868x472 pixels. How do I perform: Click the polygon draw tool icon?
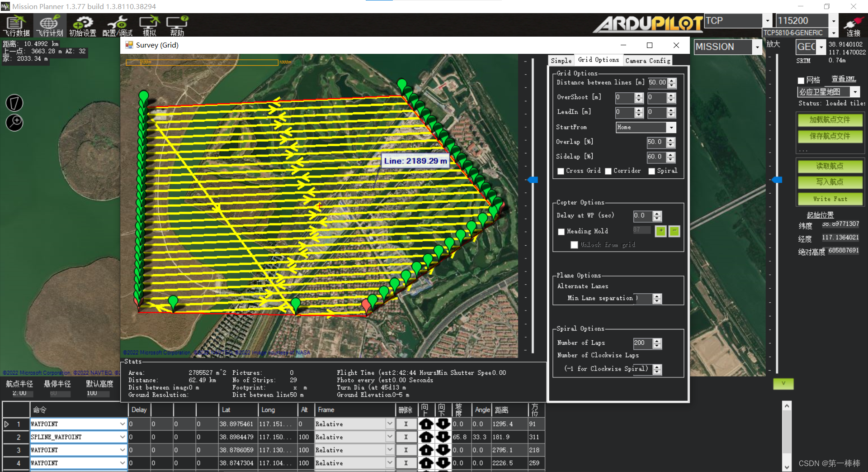[x=14, y=103]
